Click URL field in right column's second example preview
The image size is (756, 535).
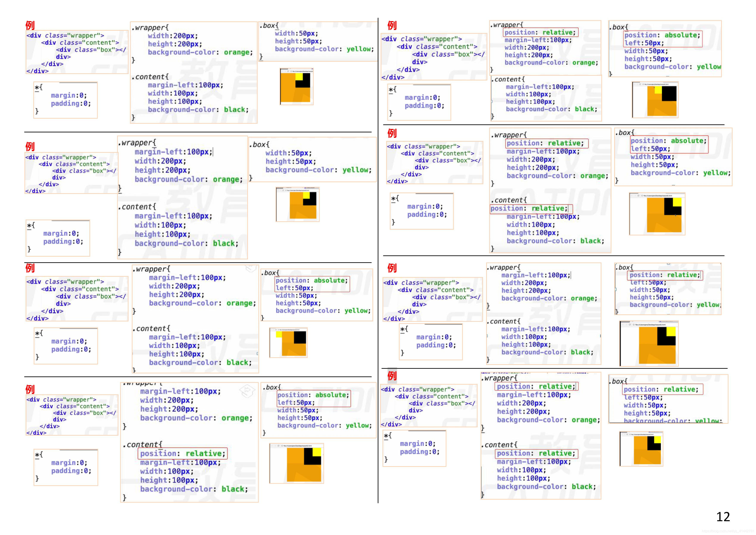point(658,196)
